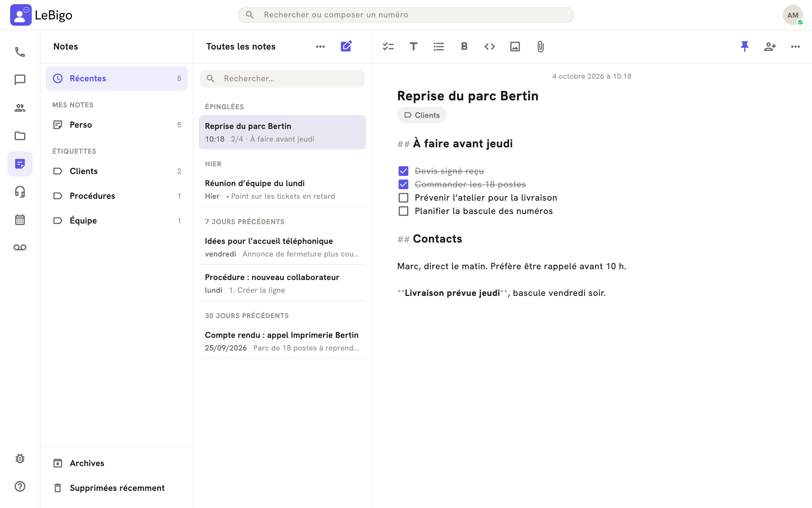
Task: Open the voicemail icon in the sidebar
Action: [20, 247]
